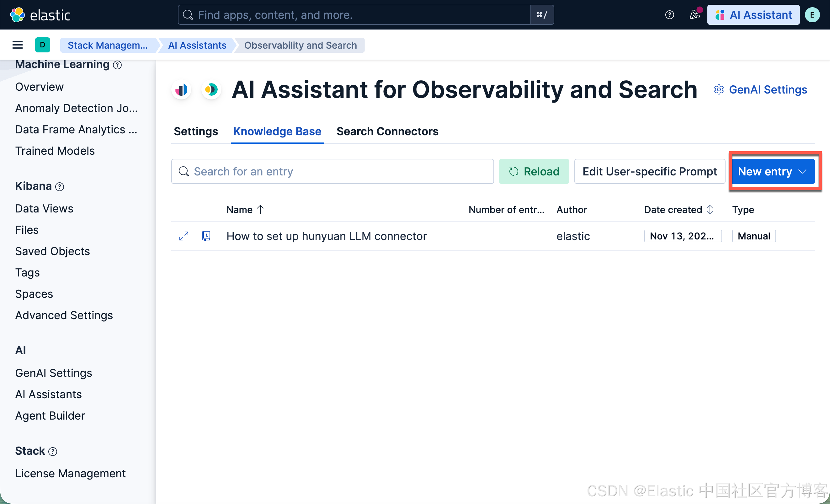This screenshot has height=504, width=830.
Task: Click Machine Learning help icon
Action: pyautogui.click(x=117, y=65)
